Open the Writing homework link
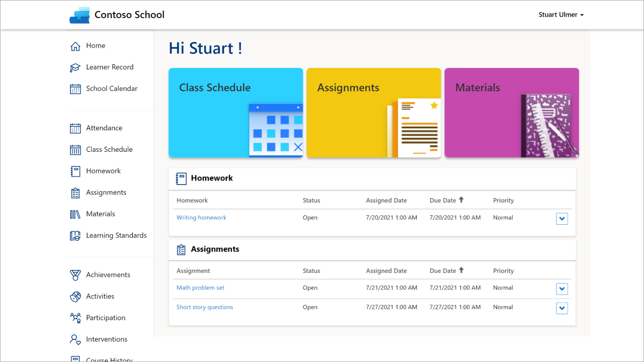 pyautogui.click(x=201, y=217)
